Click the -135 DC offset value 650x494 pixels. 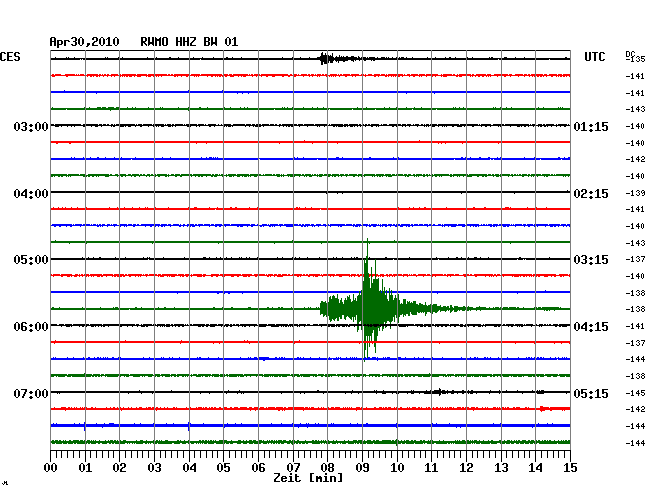pos(635,59)
